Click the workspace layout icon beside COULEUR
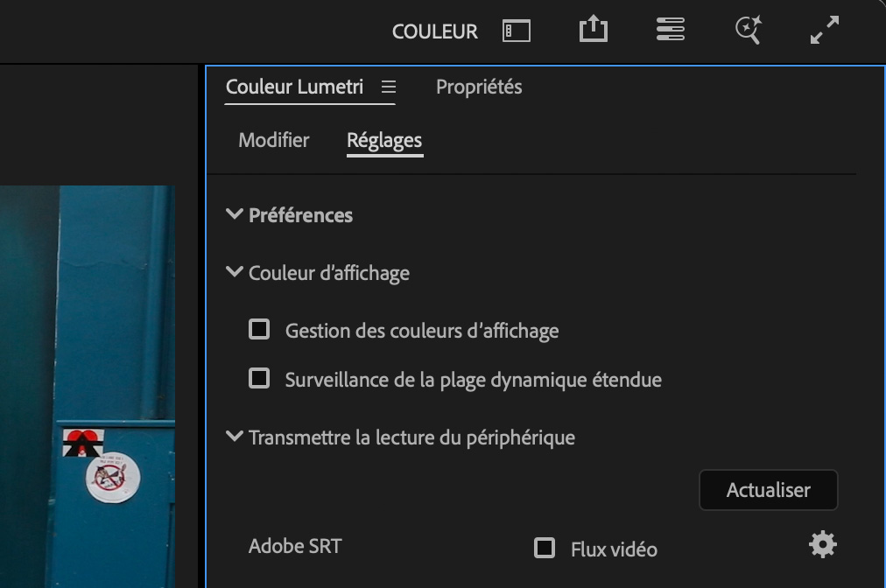Image resolution: width=886 pixels, height=588 pixels. [517, 31]
